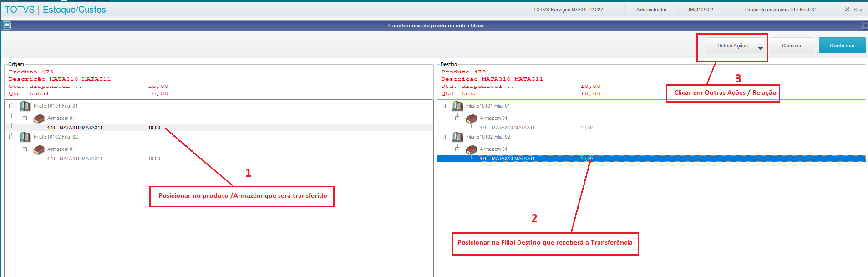
Task: Select Destino Filial E10101 Filial 01 label
Action: [488, 106]
